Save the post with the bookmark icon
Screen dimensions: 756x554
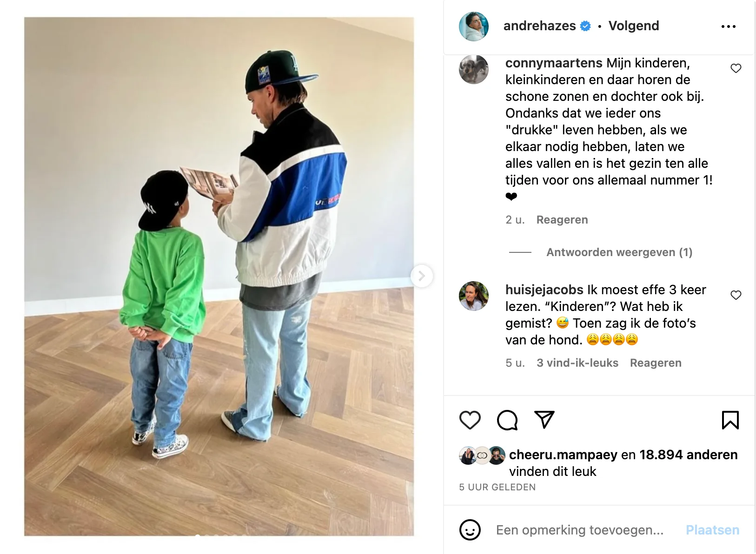[x=730, y=420]
